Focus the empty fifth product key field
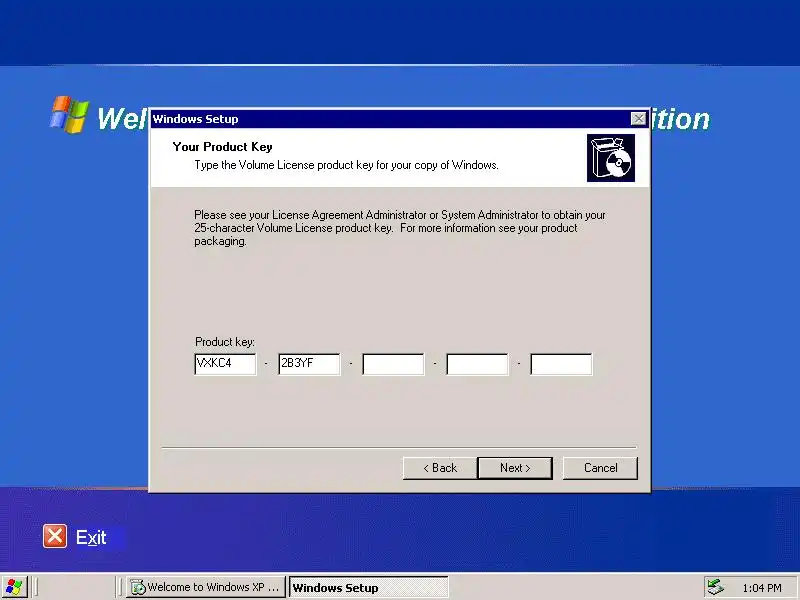Viewport: 800px width, 600px height. (561, 364)
